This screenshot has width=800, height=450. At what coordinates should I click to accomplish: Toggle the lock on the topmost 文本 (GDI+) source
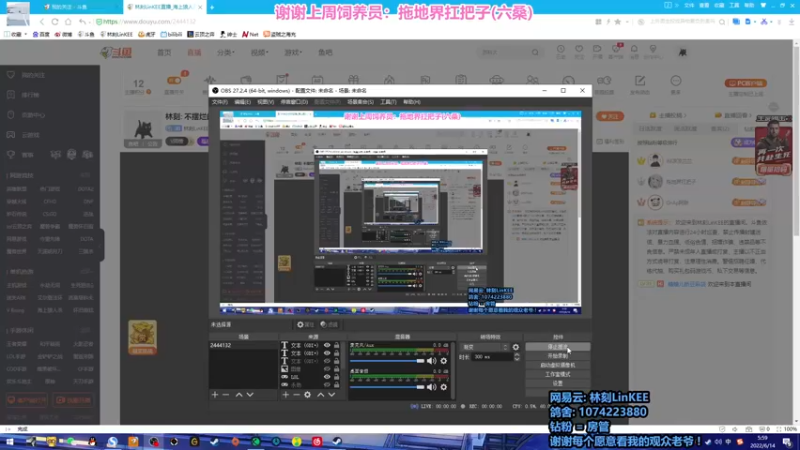[x=336, y=345]
